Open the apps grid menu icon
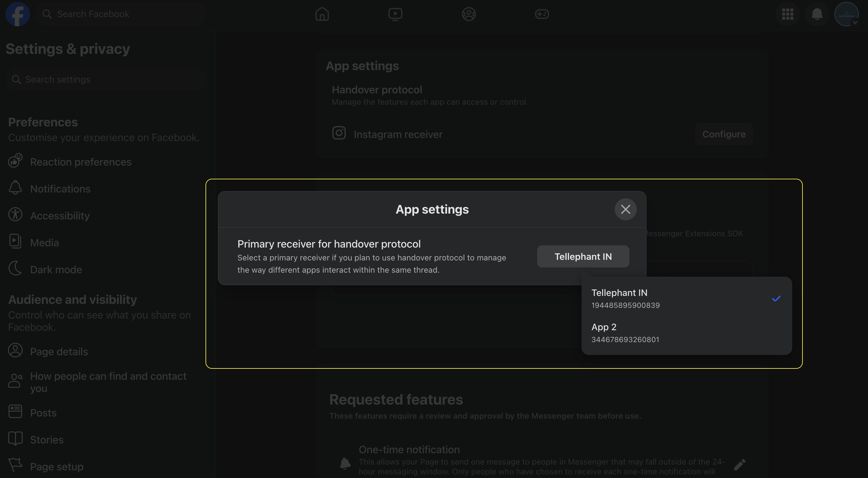868x478 pixels. 787,14
